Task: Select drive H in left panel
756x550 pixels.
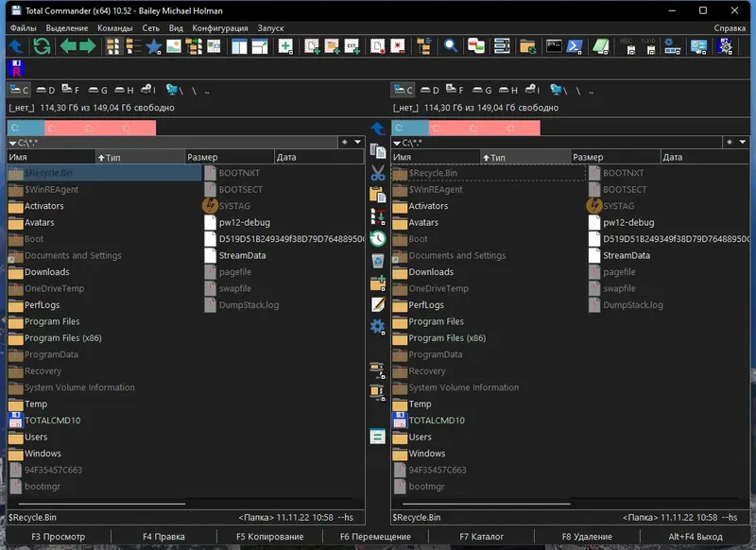Action: click(x=123, y=91)
